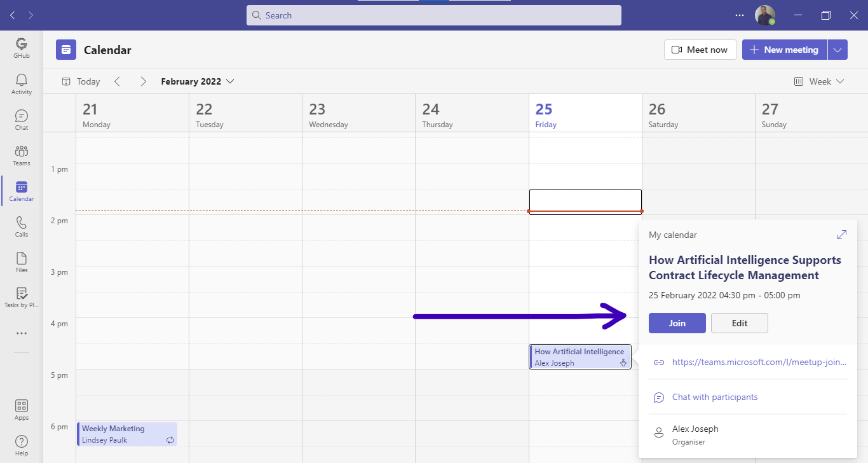Open the settings and more menu

[739, 15]
